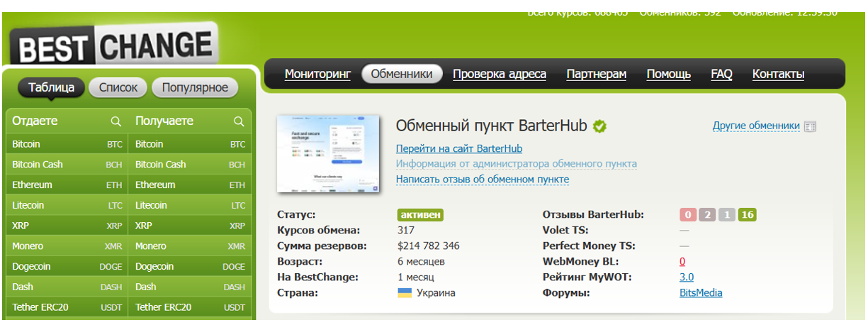Image resolution: width=868 pixels, height=325 pixels.
Task: Click the green reviews badge showing 16
Action: [x=747, y=215]
